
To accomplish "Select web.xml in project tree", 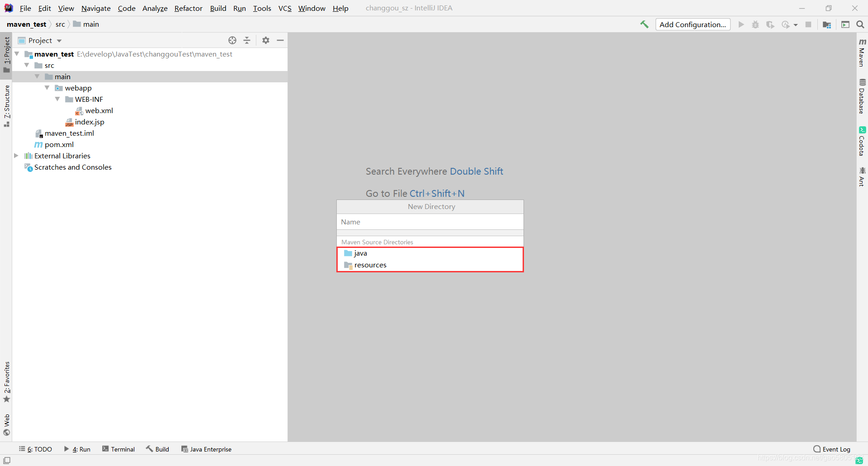I will click(94, 110).
